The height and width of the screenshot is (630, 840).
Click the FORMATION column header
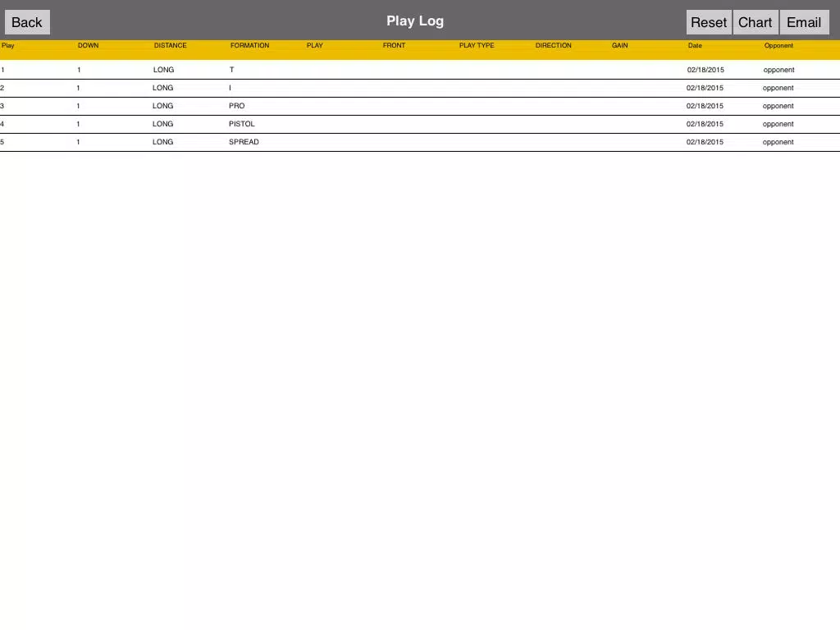(x=249, y=46)
